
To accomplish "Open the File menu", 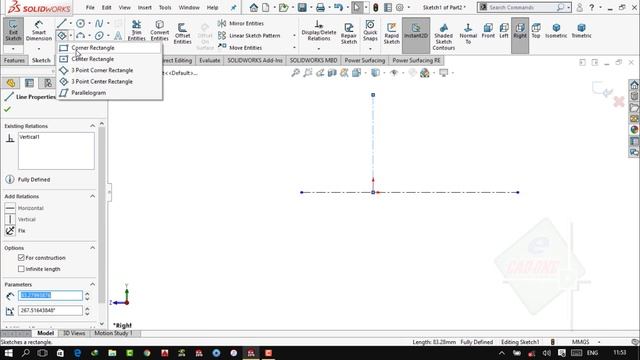I will [x=90, y=7].
